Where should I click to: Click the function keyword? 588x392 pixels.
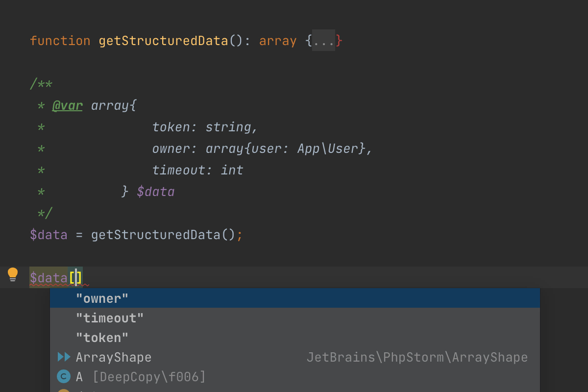(x=60, y=41)
